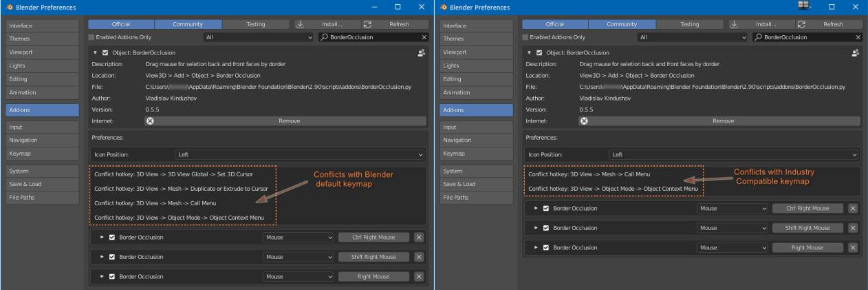868x290 pixels.
Task: Select the Community tab in right window
Action: tap(622, 24)
